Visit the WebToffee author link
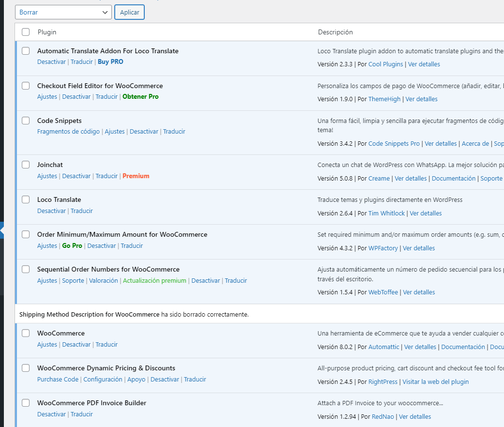Image resolution: width=504 pixels, height=427 pixels. (x=383, y=292)
